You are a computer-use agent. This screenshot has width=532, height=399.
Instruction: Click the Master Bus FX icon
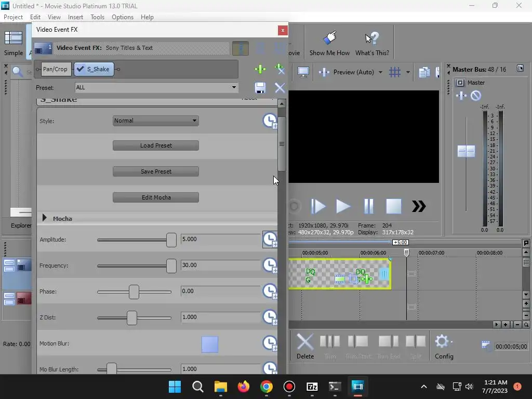461,96
